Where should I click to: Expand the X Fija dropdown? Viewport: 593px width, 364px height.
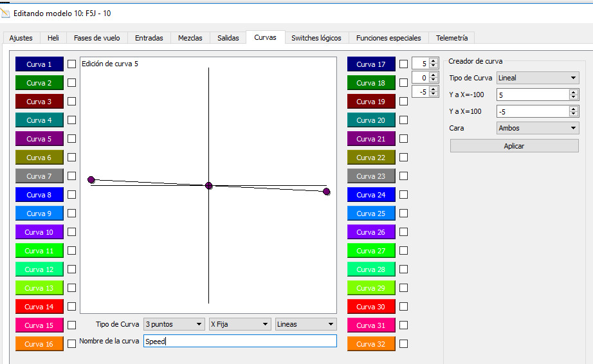239,324
